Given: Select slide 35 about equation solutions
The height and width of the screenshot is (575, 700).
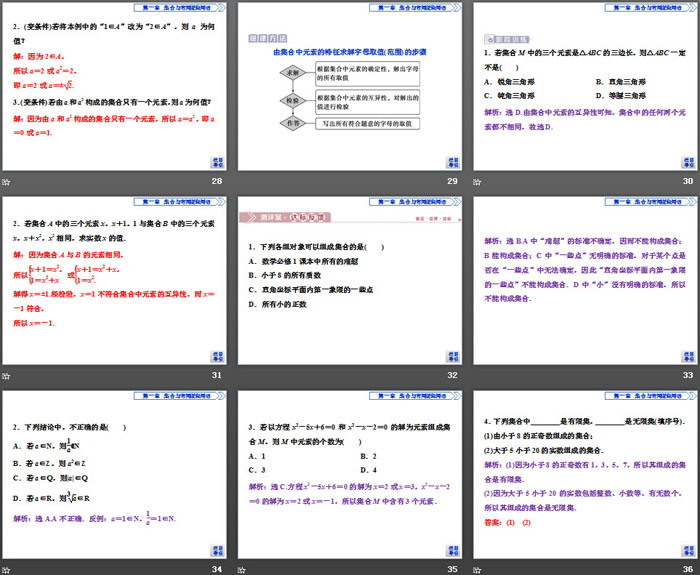Looking at the screenshot, I should pos(349,474).
